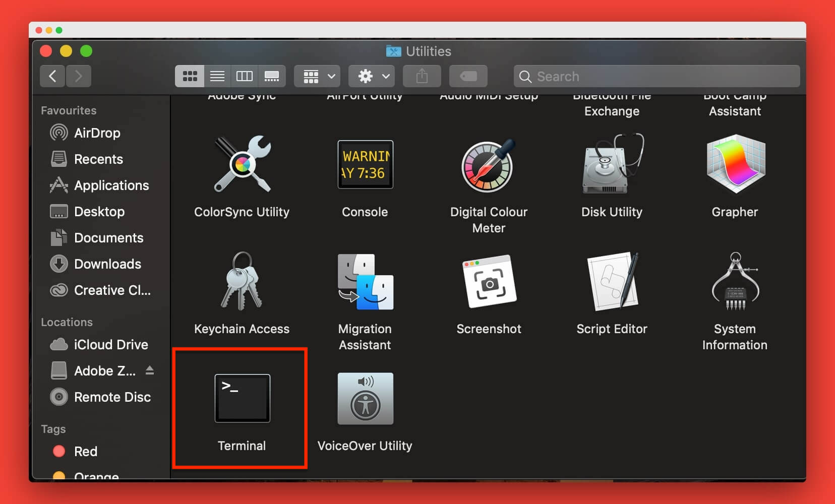The height and width of the screenshot is (504, 835).
Task: Click the "Digital Colour Meter" name label
Action: [489, 220]
